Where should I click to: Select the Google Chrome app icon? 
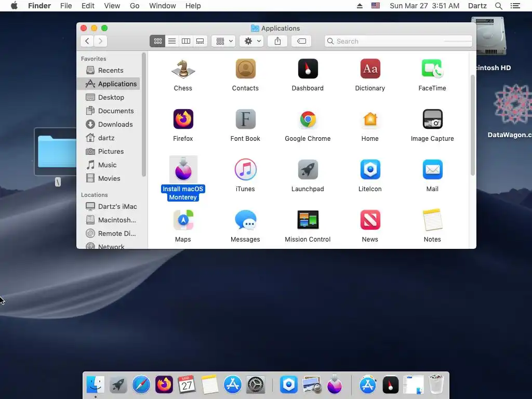[308, 119]
